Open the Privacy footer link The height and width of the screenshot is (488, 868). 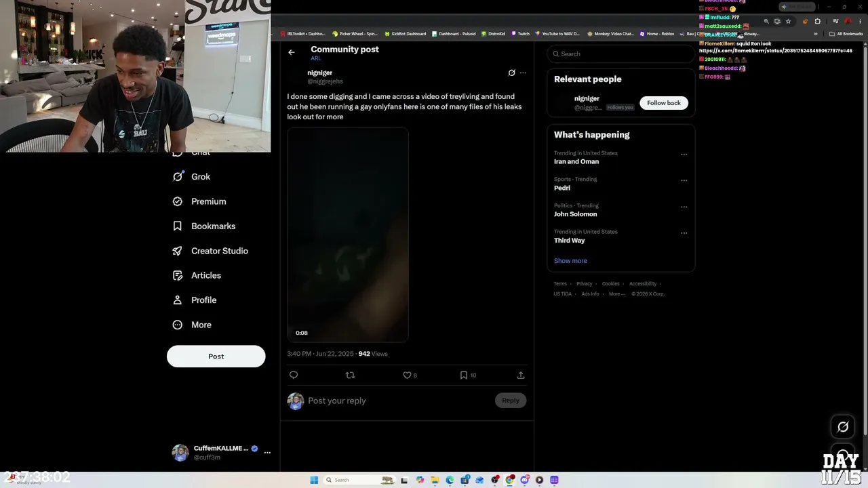point(585,284)
